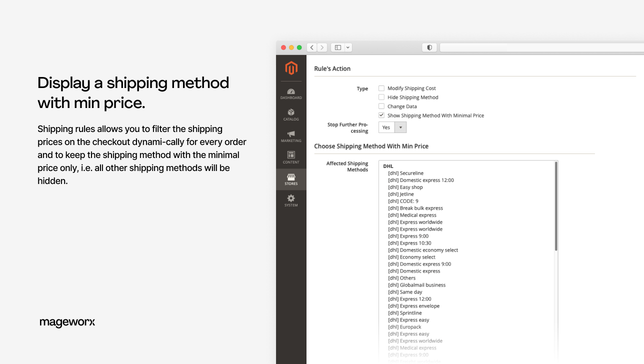Click inside the browser address bar
This screenshot has width=644, height=364.
540,47
